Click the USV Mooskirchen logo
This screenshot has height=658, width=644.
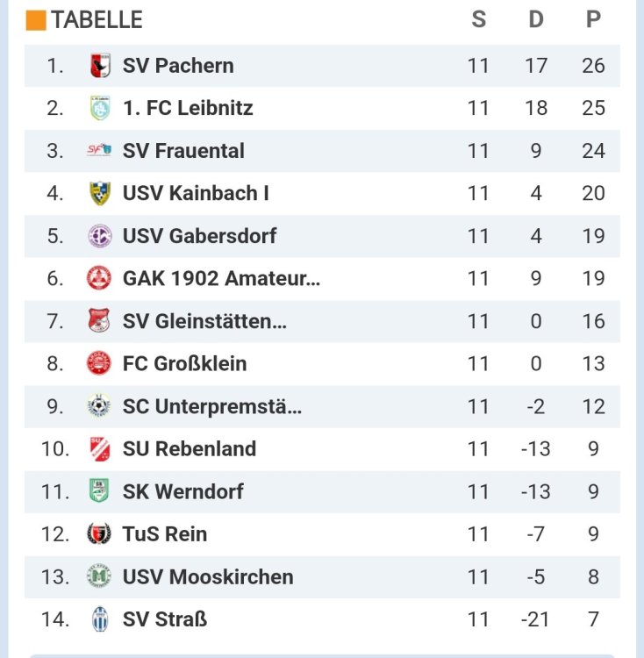[100, 576]
